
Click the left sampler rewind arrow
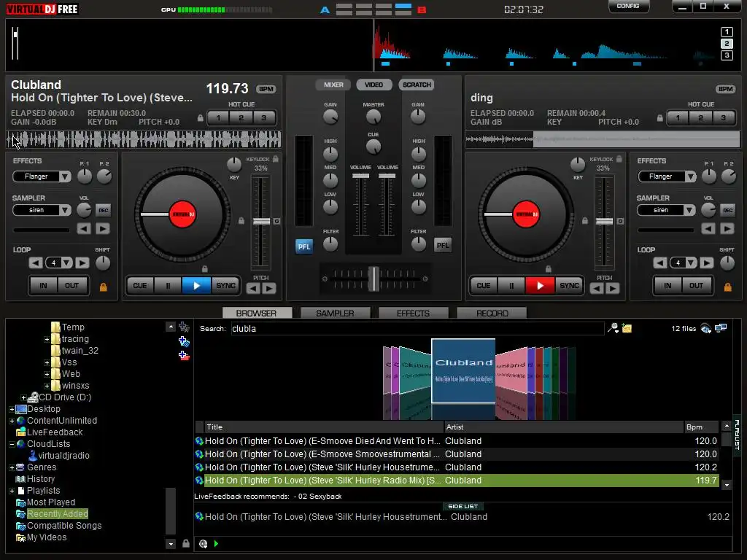84,228
